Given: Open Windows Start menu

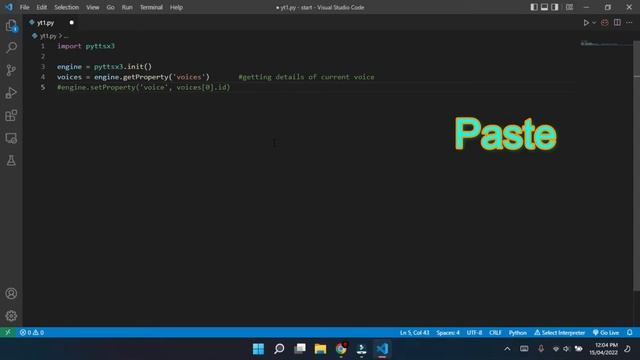Looking at the screenshot, I should tap(258, 349).
